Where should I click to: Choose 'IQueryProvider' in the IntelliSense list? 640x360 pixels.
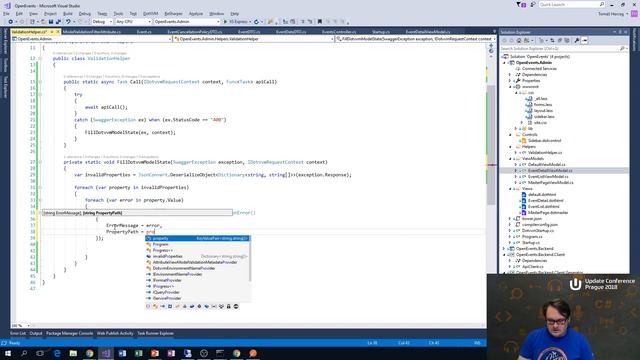click(x=198, y=292)
